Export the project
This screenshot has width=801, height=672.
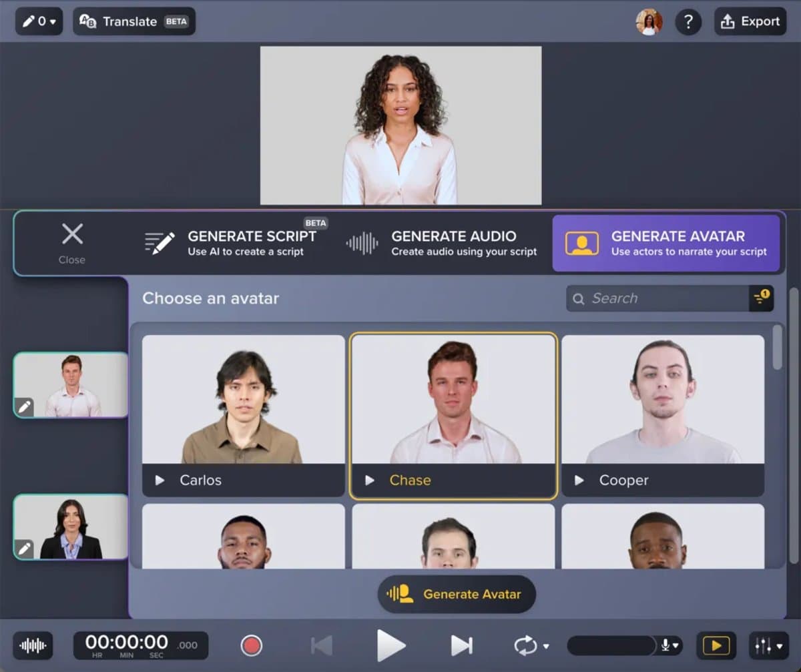click(x=750, y=21)
